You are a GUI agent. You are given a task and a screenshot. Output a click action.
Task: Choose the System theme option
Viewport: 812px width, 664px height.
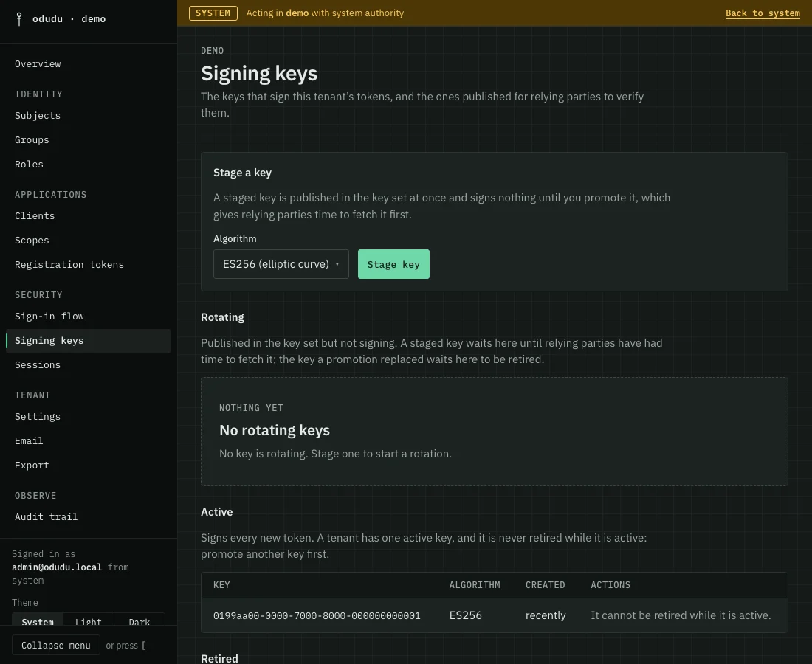pyautogui.click(x=38, y=620)
